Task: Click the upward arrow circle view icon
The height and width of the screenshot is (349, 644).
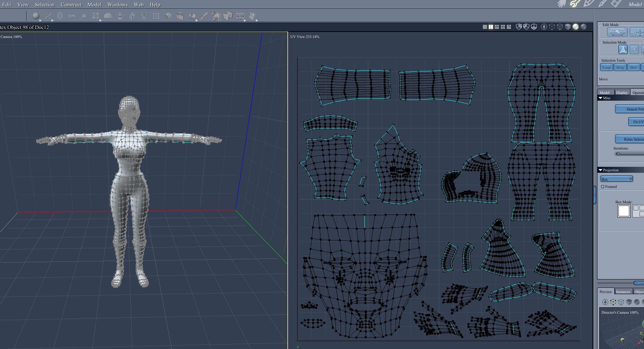Action: pos(544,27)
